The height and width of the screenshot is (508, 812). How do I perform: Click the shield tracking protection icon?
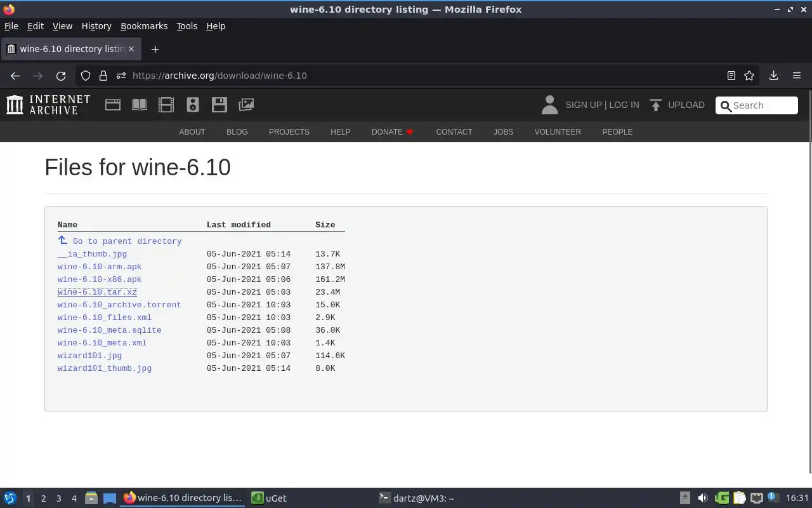86,76
